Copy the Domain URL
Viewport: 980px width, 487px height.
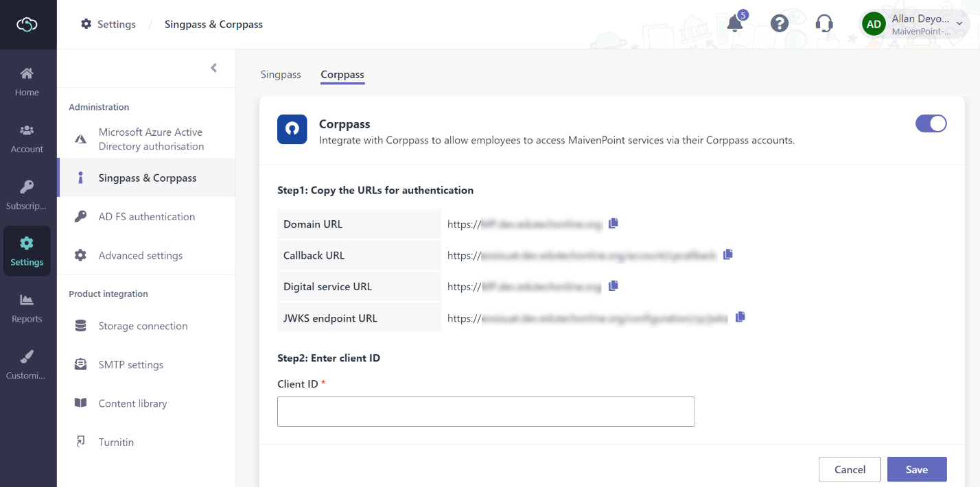coord(614,223)
